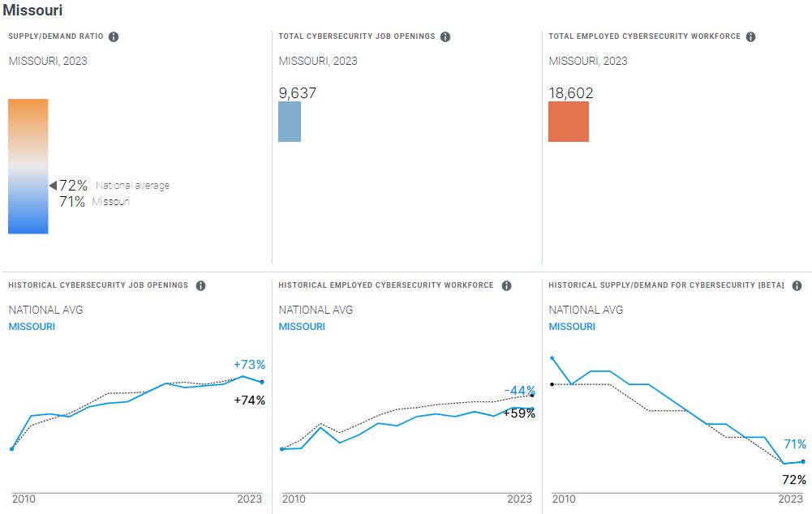Toggle National Avg series in job openings chart
The image size is (812, 514).
pos(45,310)
